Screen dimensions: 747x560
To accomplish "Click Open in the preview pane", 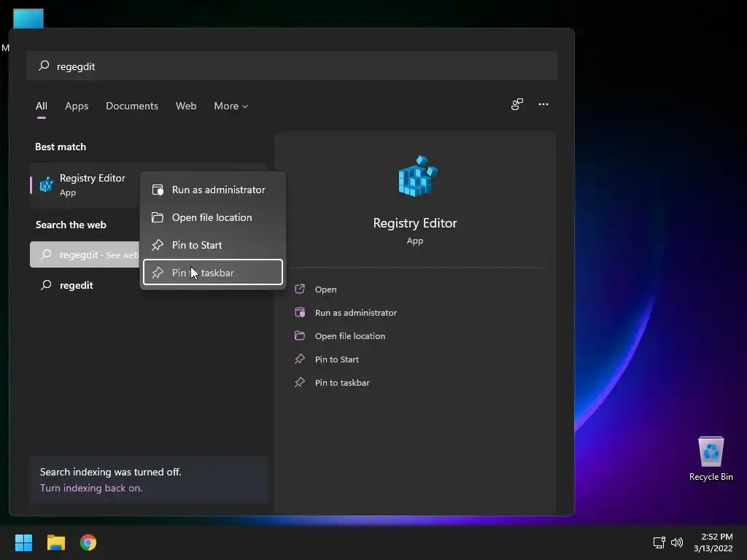I will click(325, 289).
